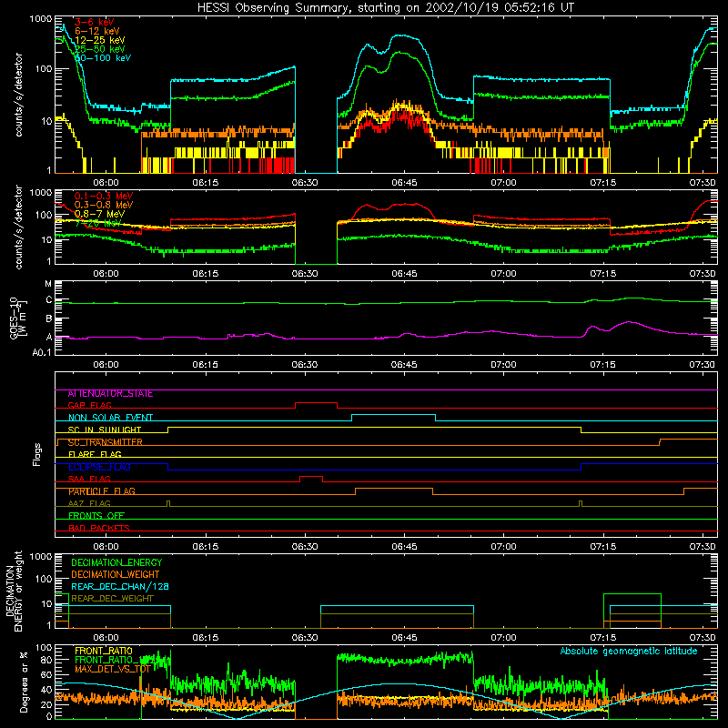Select the orange 6-12 keV legend label
The height and width of the screenshot is (728, 728).
click(97, 31)
